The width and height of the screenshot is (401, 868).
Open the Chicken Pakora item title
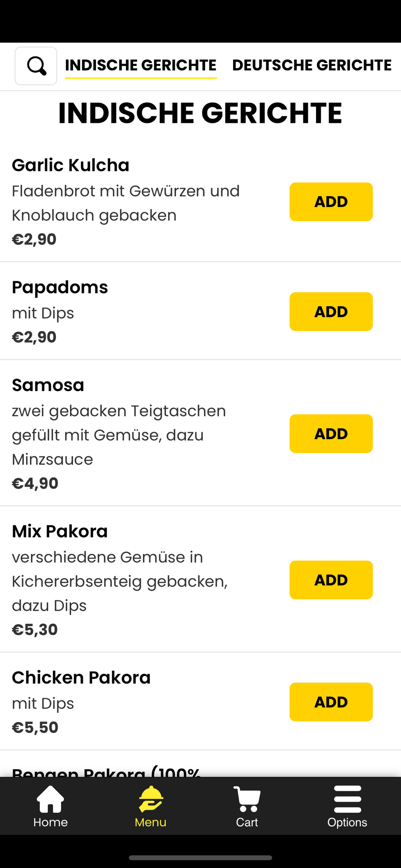click(81, 677)
